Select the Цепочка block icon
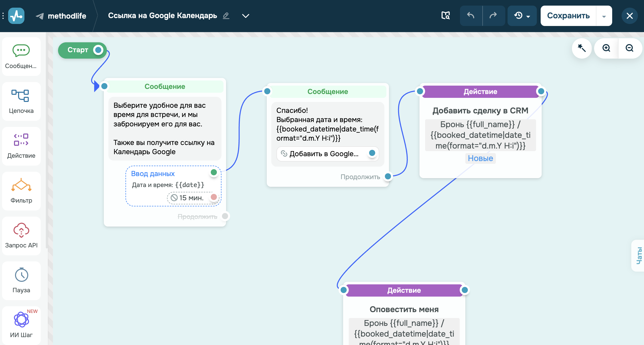 tap(21, 101)
